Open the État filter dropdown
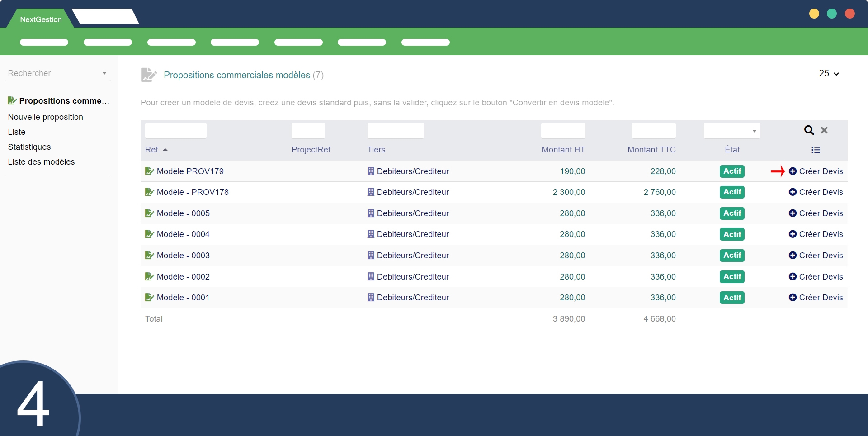 pos(732,131)
